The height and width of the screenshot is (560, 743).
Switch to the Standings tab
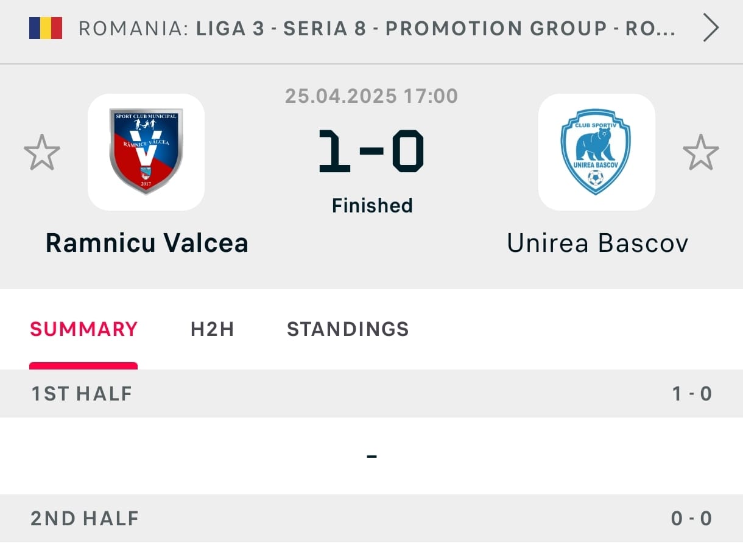348,329
